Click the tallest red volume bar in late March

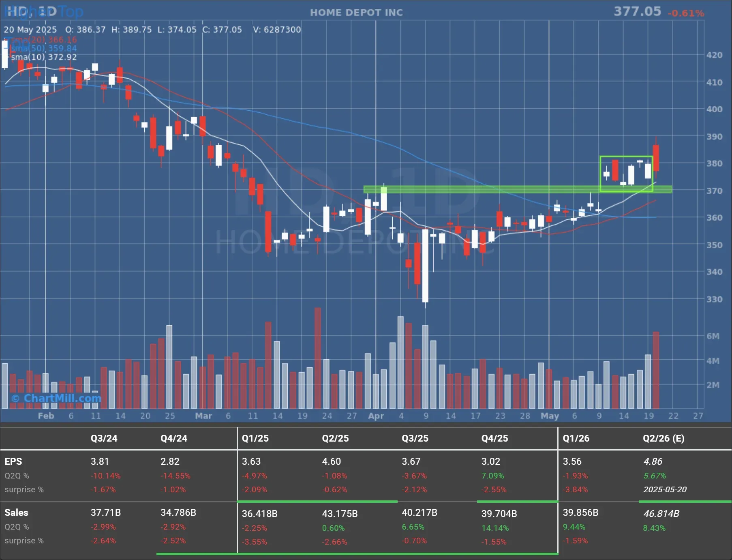pyautogui.click(x=318, y=357)
